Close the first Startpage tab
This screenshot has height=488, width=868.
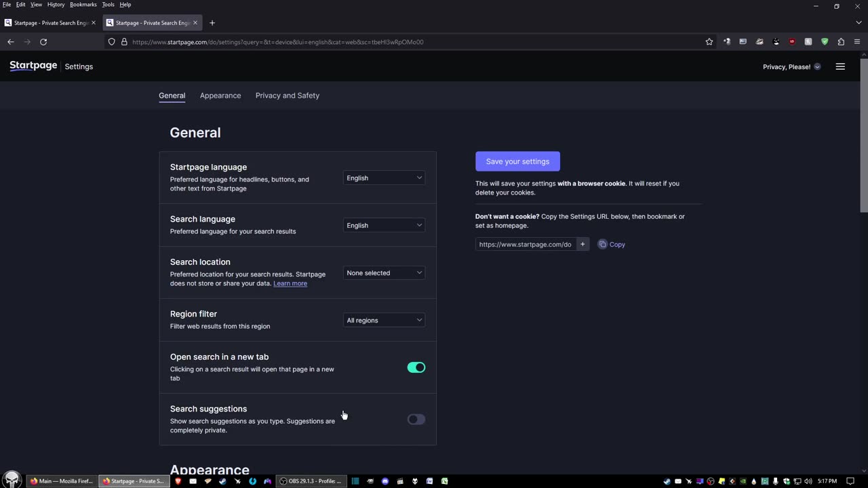pos(94,22)
